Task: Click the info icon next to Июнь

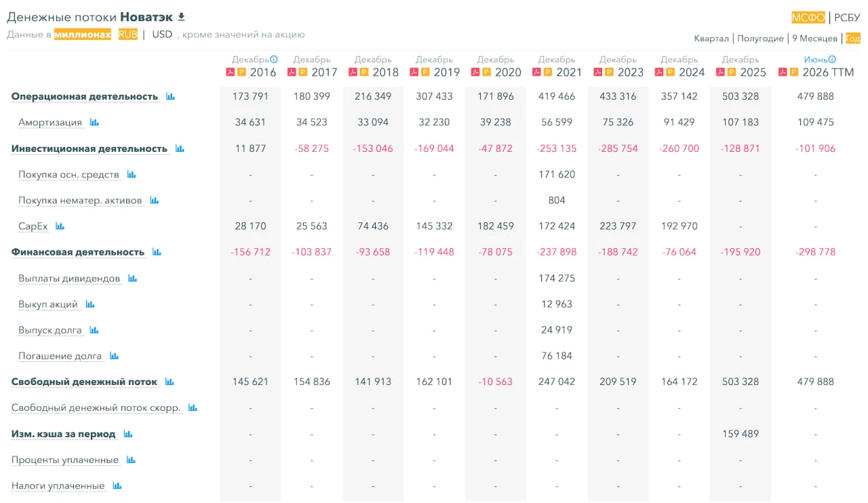Action: tap(832, 60)
